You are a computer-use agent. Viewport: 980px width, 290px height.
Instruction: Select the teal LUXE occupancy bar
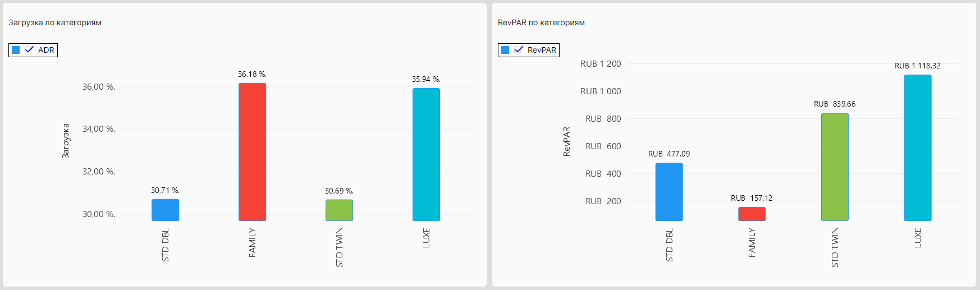click(x=426, y=154)
